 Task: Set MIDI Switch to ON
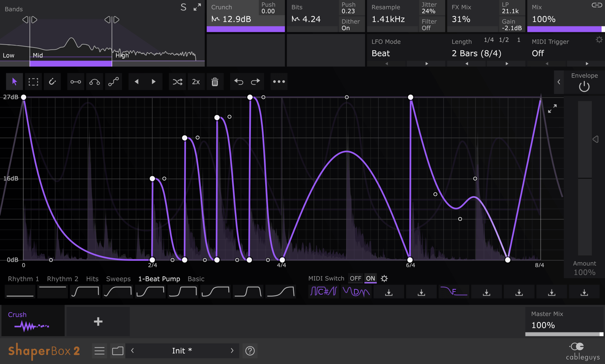370,279
